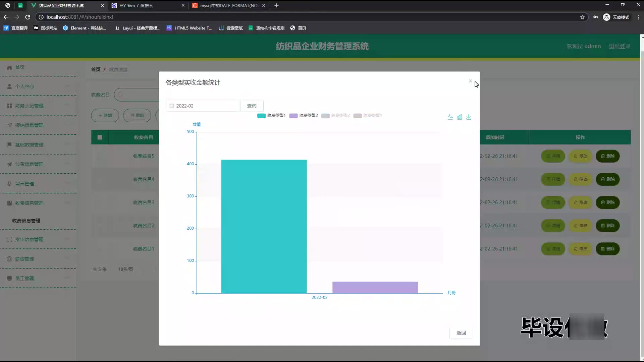Bookmark this page with star icon
This screenshot has width=644, height=362.
click(x=582, y=17)
